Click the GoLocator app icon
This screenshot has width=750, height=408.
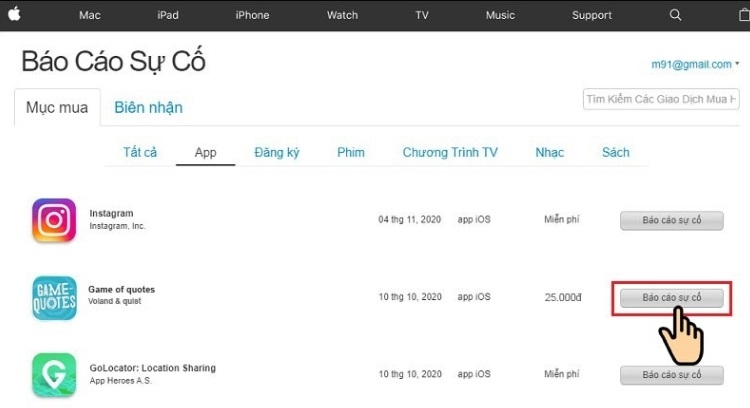click(54, 375)
